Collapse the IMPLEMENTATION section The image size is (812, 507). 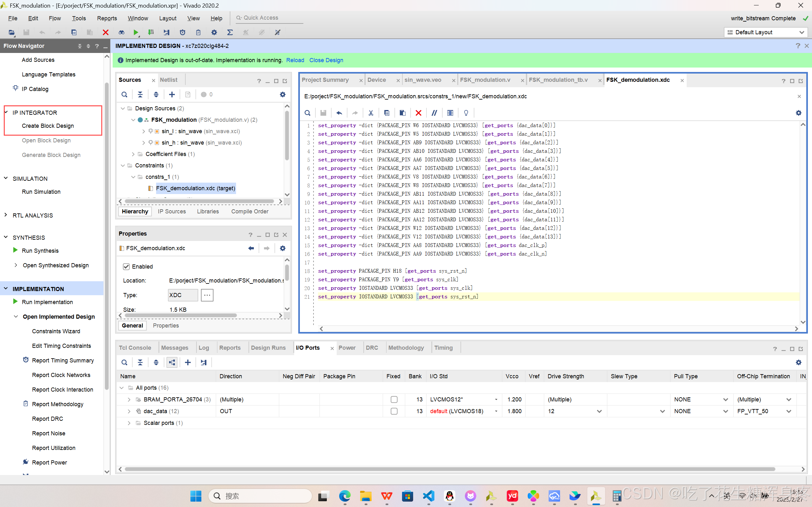(x=6, y=289)
